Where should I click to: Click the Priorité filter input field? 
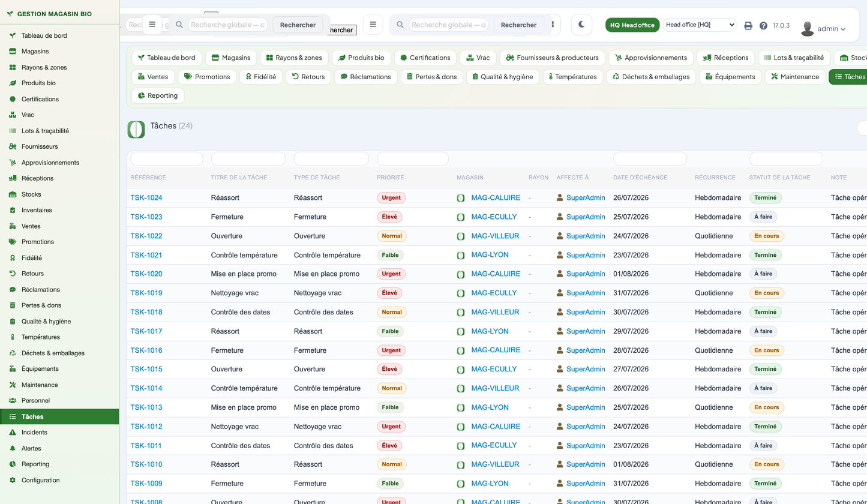[413, 159]
